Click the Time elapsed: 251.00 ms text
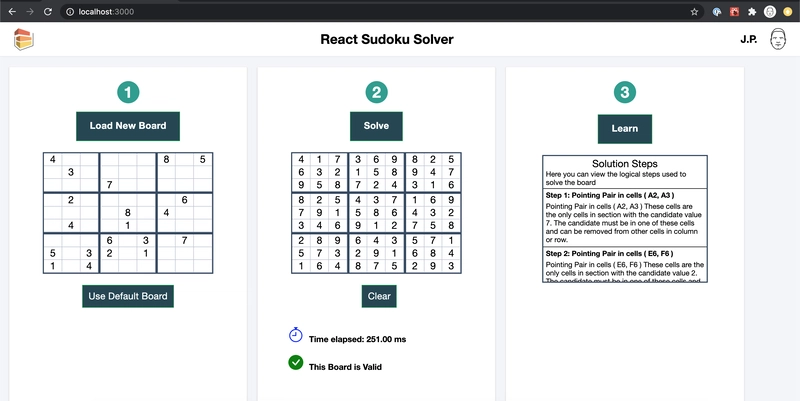800x401 pixels. [357, 339]
